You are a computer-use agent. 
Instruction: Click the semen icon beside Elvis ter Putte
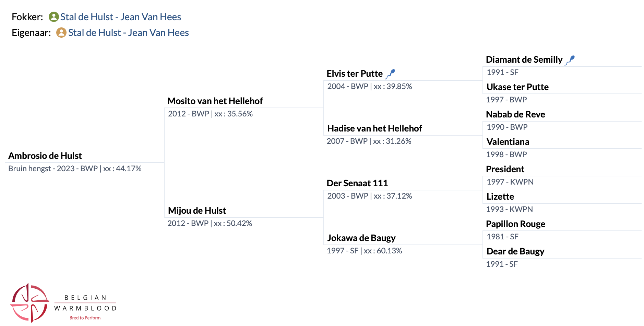click(x=390, y=74)
